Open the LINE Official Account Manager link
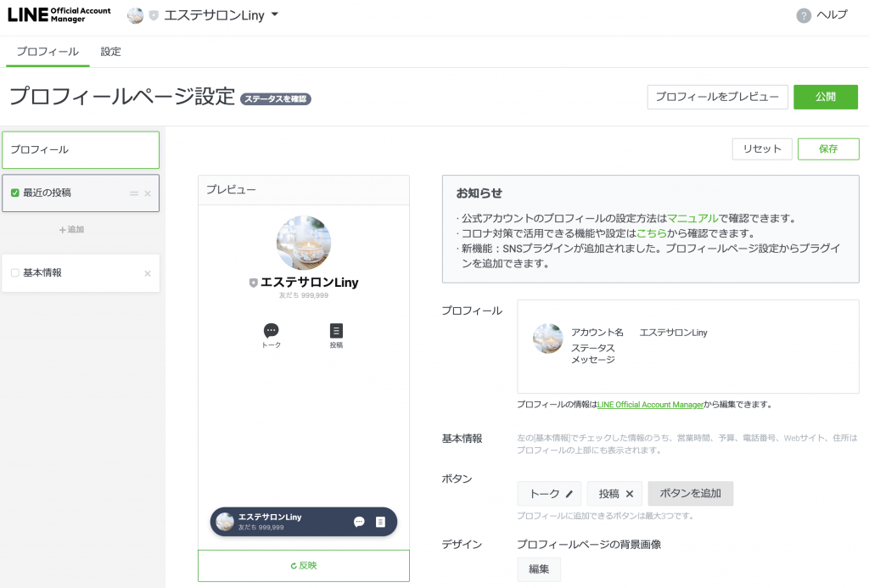 pos(651,405)
